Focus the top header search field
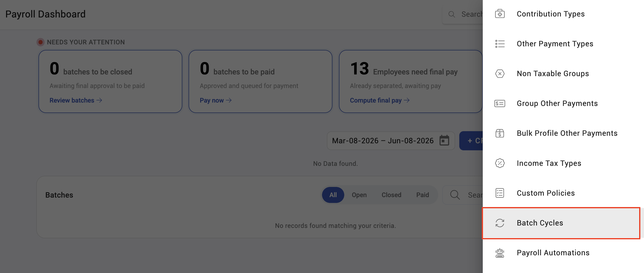This screenshot has height=273, width=644. pos(463,14)
